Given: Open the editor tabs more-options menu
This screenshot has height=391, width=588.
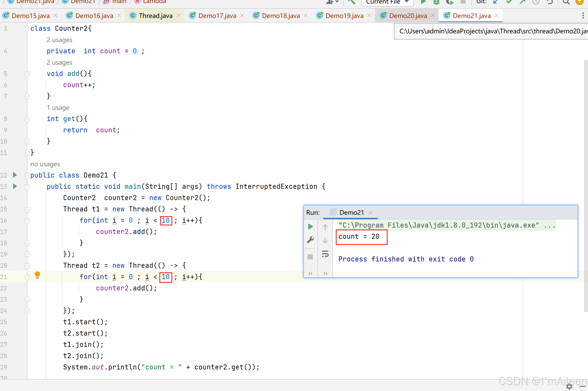Looking at the screenshot, I should click(x=583, y=16).
